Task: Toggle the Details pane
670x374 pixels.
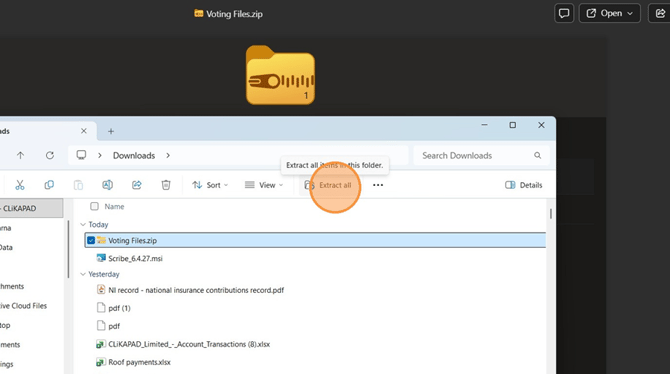Action: [x=524, y=185]
